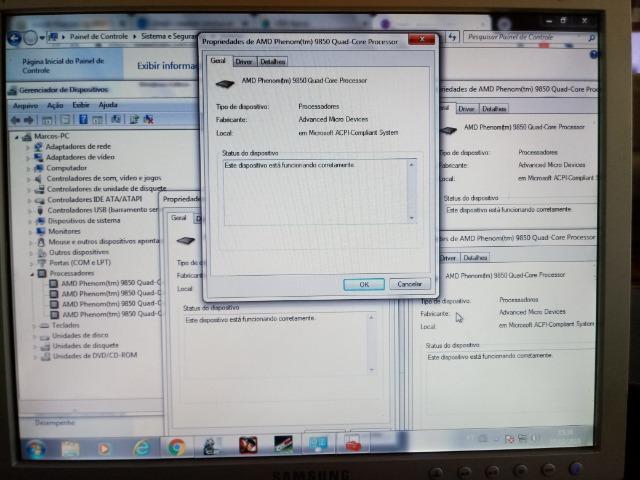The height and width of the screenshot is (480, 640).
Task: Click the network tray icon
Action: click(x=522, y=439)
